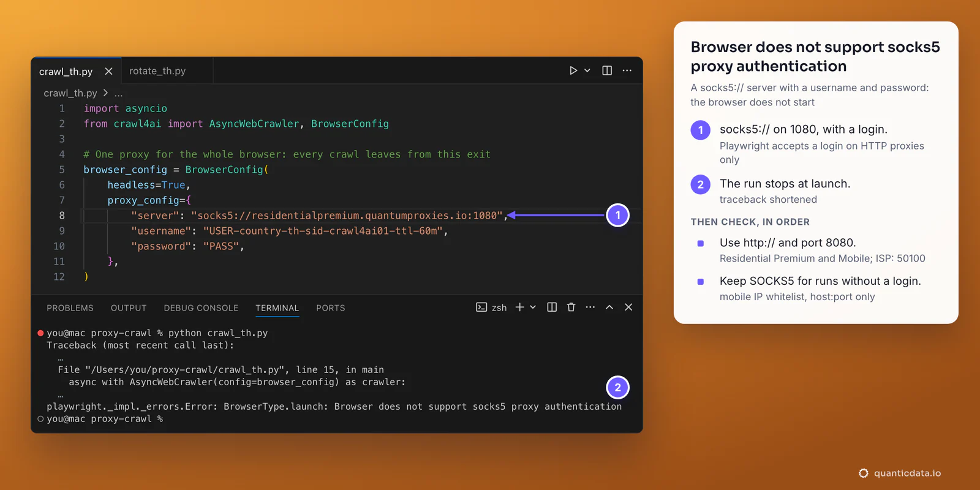Switch to the rotate_th.py tab
The height and width of the screenshot is (490, 980).
(157, 71)
